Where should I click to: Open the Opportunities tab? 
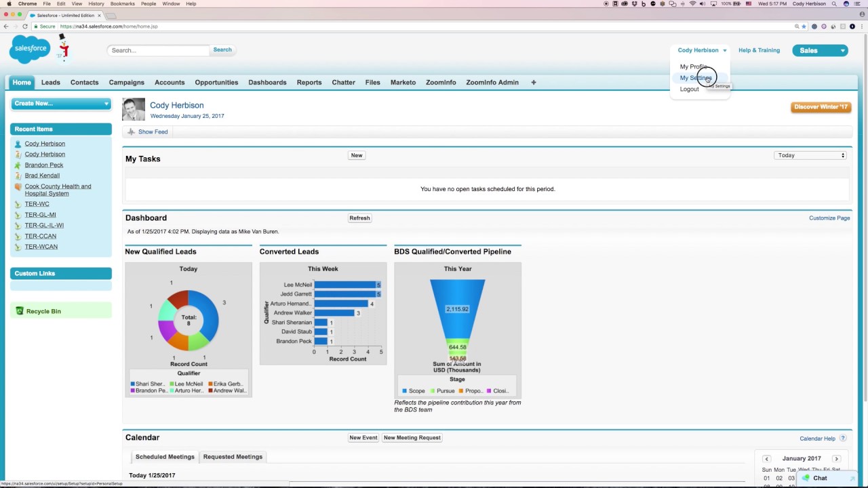(216, 83)
